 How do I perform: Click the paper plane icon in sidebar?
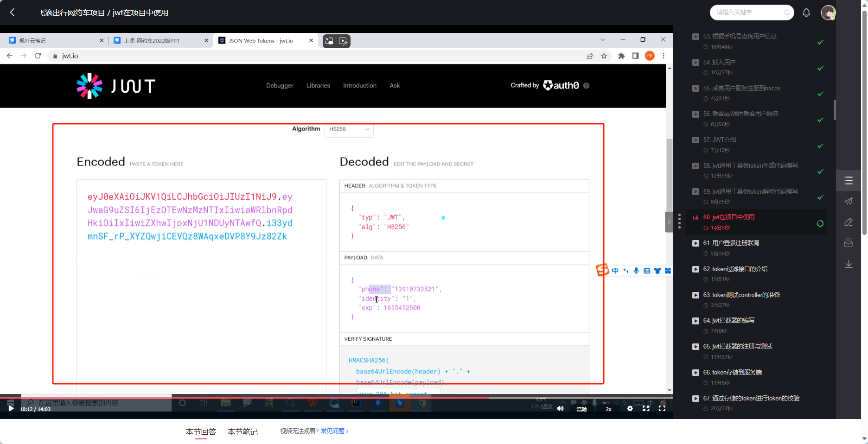click(x=848, y=201)
